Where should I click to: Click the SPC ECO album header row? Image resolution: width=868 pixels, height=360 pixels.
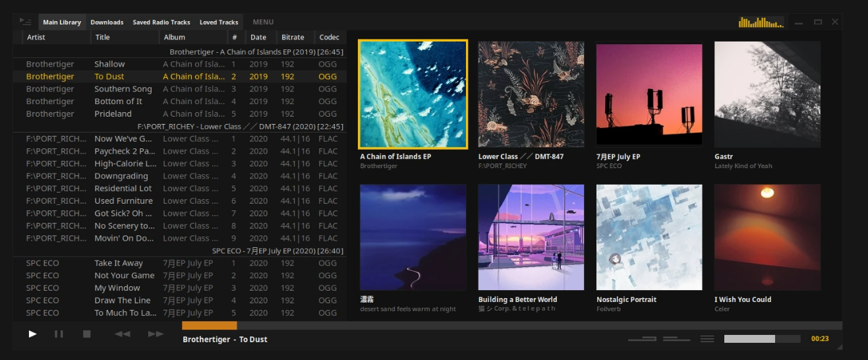(277, 251)
